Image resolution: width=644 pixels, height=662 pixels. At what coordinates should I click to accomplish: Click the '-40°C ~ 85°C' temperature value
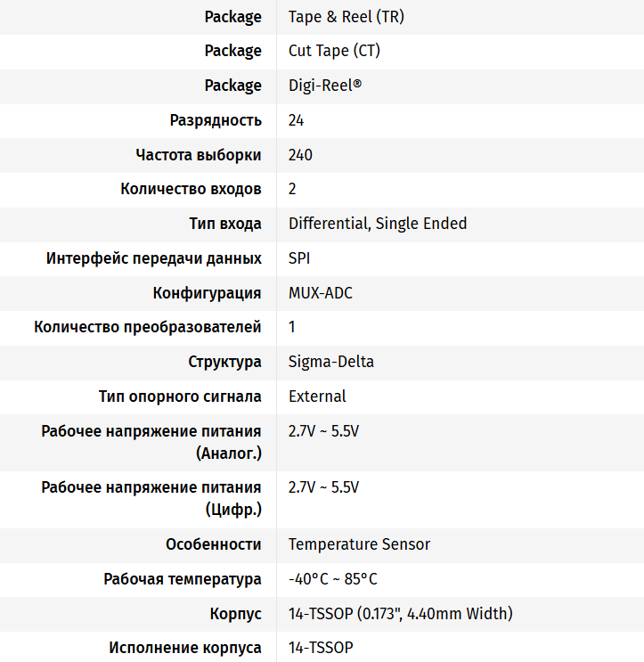(333, 579)
